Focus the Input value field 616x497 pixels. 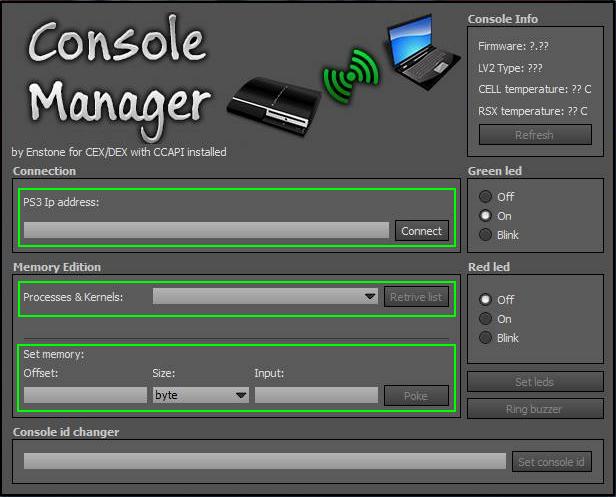tap(316, 395)
